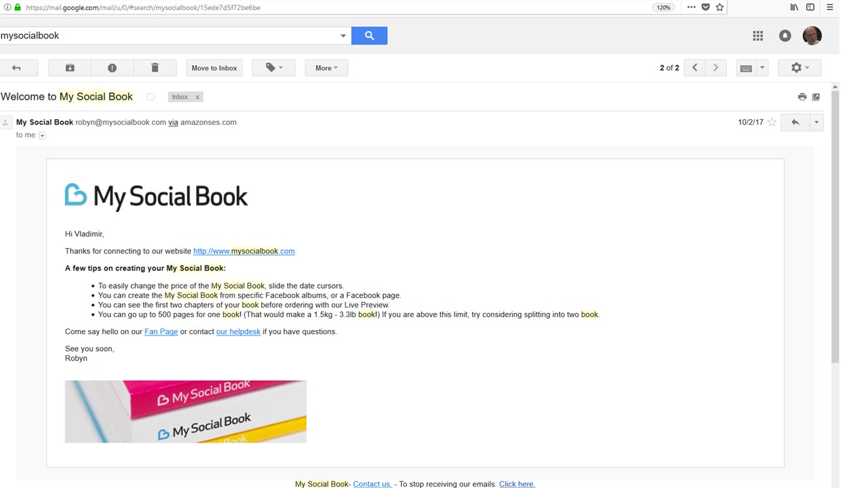Click the blue search magnifier button
This screenshot has width=868, height=488.
[369, 36]
